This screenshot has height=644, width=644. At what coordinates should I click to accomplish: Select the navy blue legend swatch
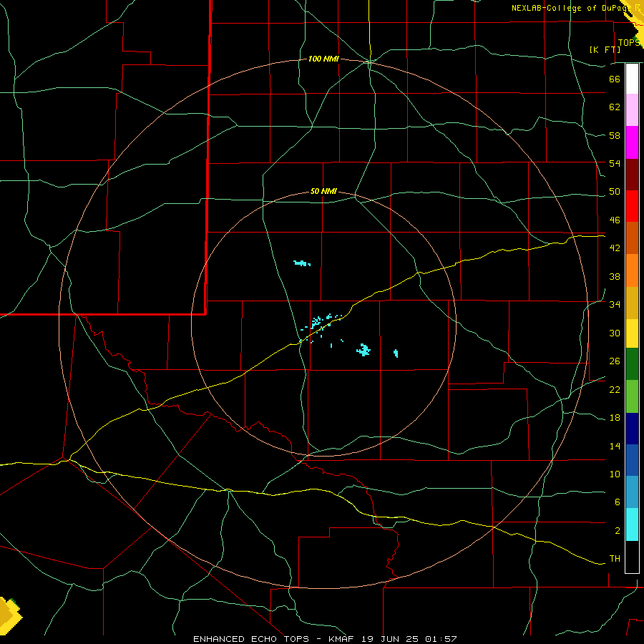[632, 429]
